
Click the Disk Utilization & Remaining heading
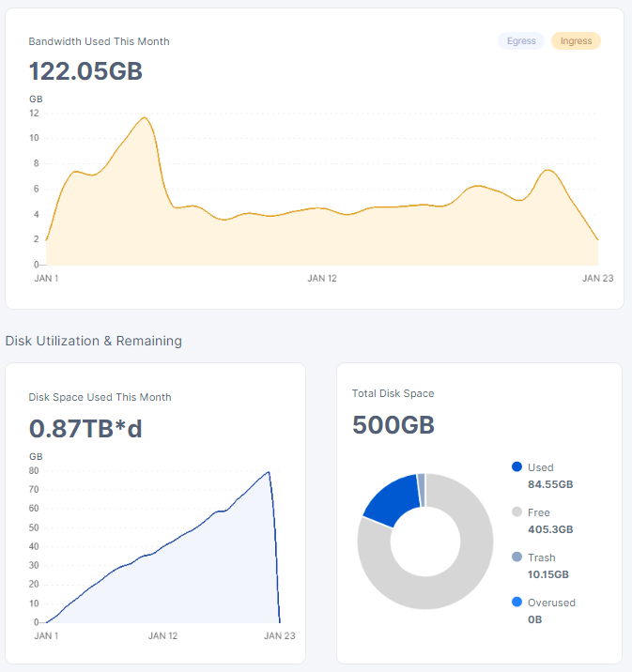pyautogui.click(x=94, y=341)
